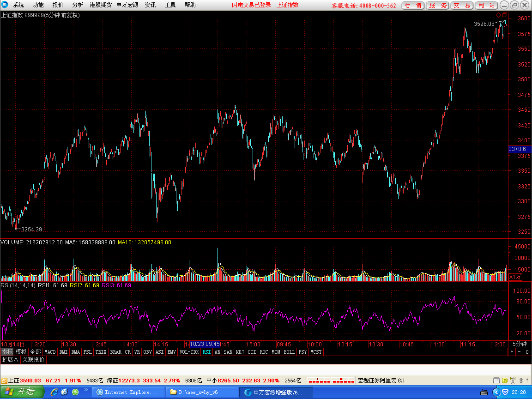Switch to the MACD indicator

point(50,352)
